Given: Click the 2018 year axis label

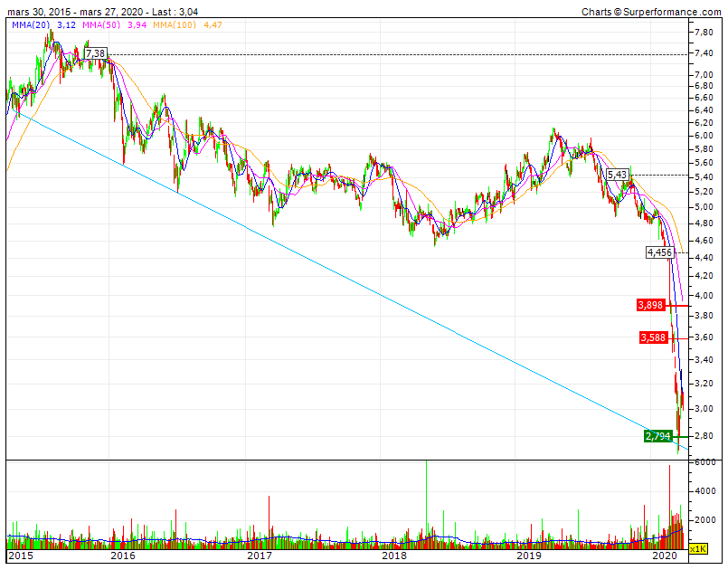Looking at the screenshot, I should point(394,556).
